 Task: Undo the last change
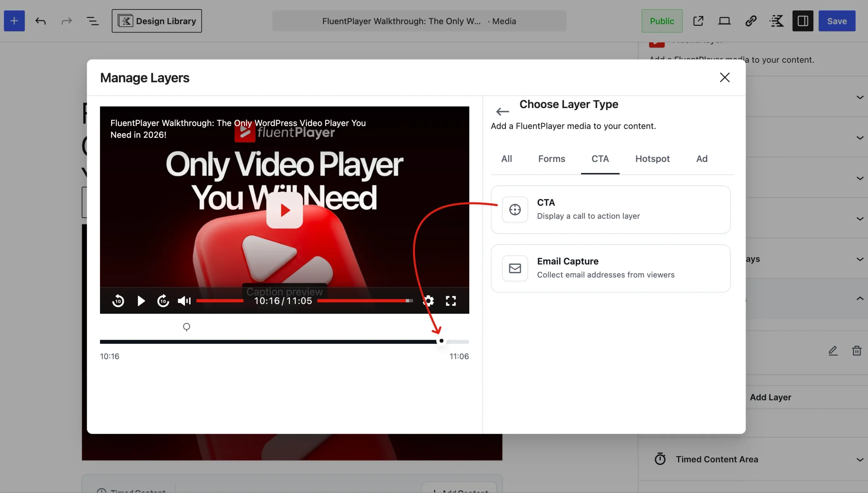40,21
